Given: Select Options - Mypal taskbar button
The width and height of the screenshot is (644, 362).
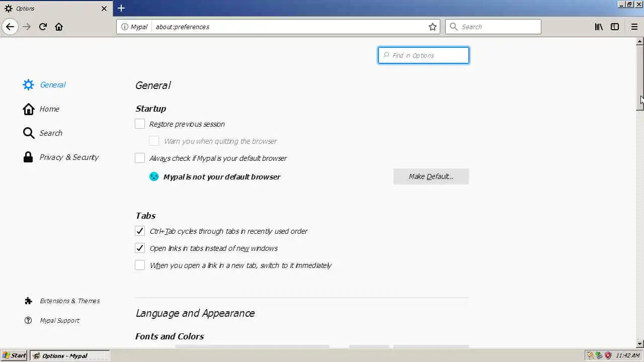Looking at the screenshot, I should click(69, 355).
